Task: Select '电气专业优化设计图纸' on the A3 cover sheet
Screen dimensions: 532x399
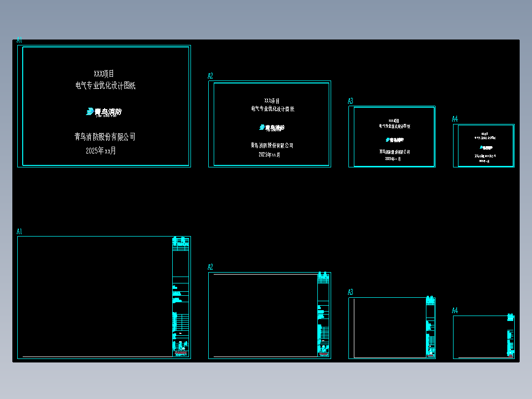Action: (395, 126)
